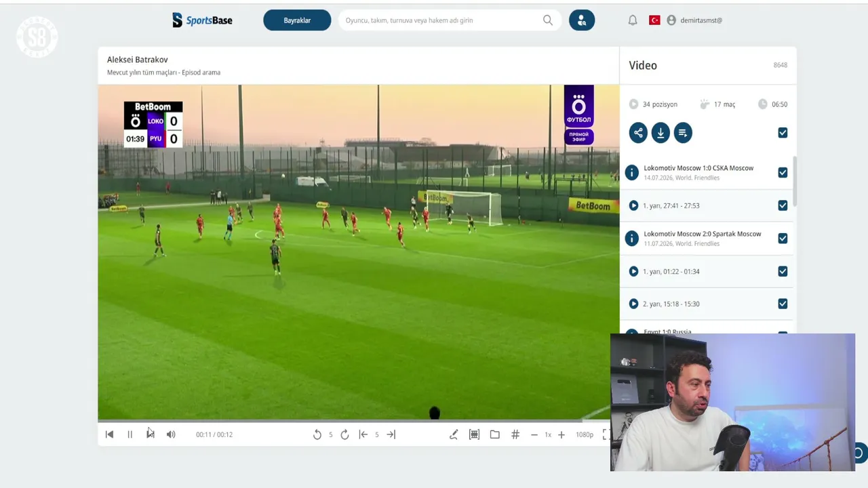Open the Lokomotiv Moscow 1:0 CSKA Moscow title
Image resolution: width=868 pixels, height=488 pixels.
[698, 168]
